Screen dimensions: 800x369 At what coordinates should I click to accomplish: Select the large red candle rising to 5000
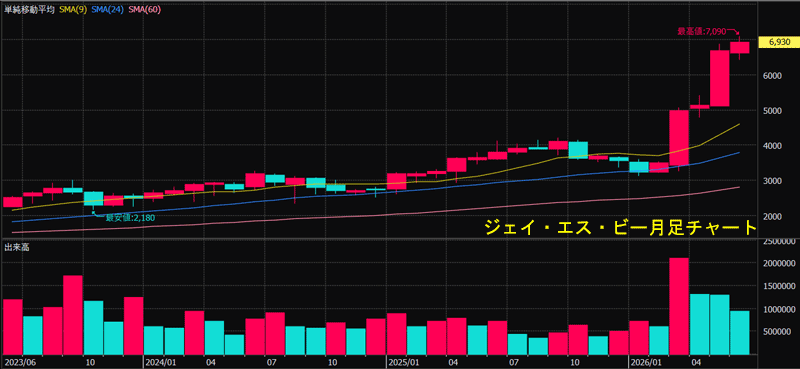tap(679, 138)
